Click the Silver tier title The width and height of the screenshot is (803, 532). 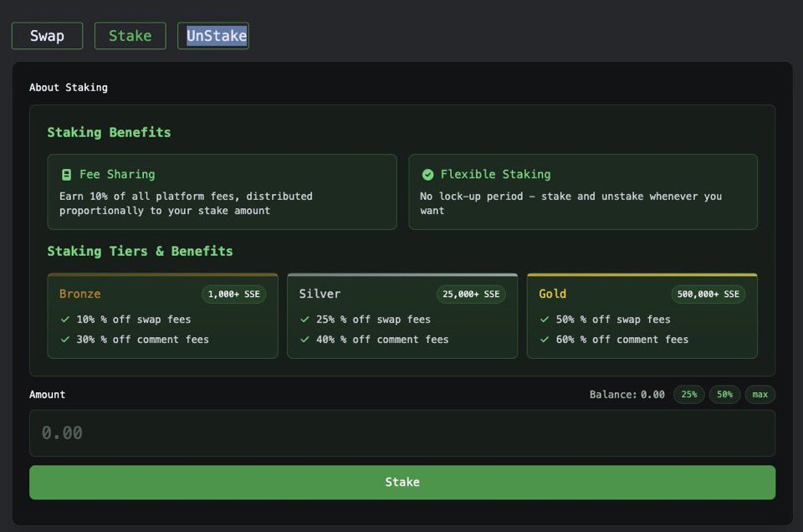[x=320, y=294]
